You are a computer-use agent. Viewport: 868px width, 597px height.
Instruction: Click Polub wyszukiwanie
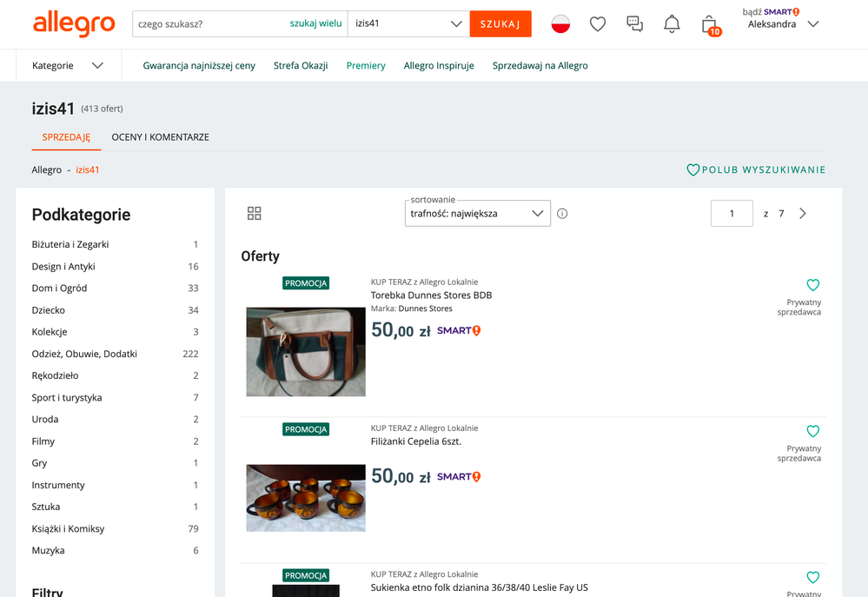pos(756,169)
